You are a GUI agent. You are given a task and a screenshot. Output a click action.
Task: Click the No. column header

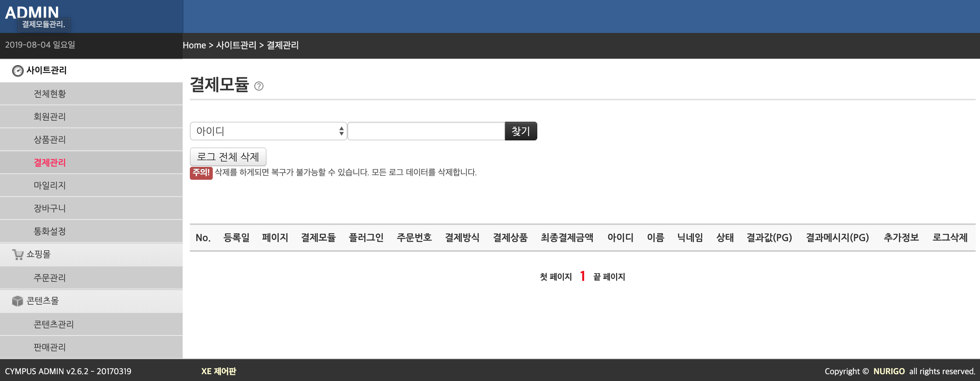[203, 238]
